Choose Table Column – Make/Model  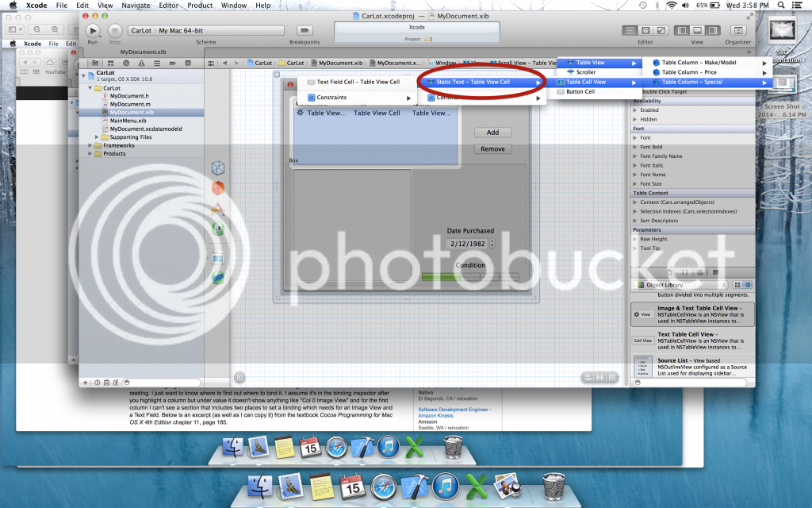coord(707,63)
